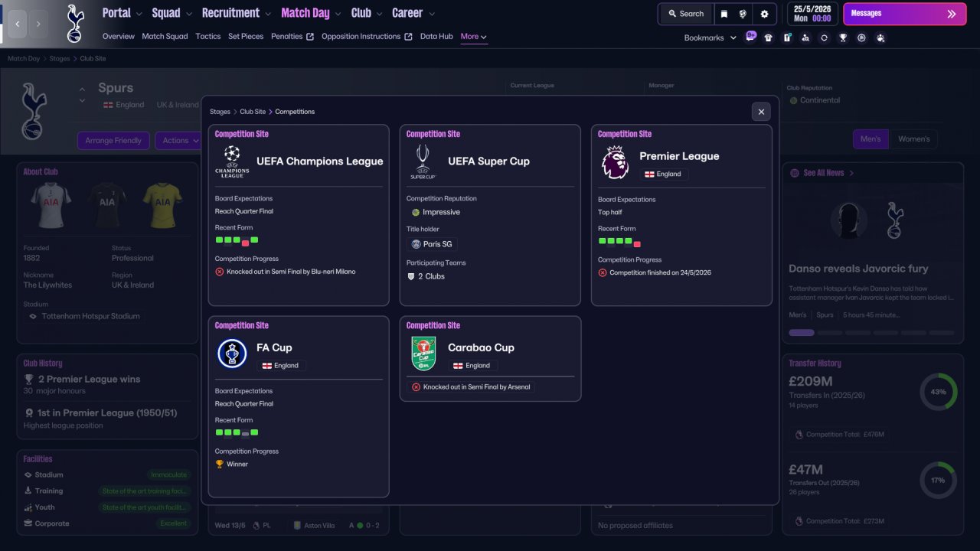Click the date and time display

pos(813,14)
